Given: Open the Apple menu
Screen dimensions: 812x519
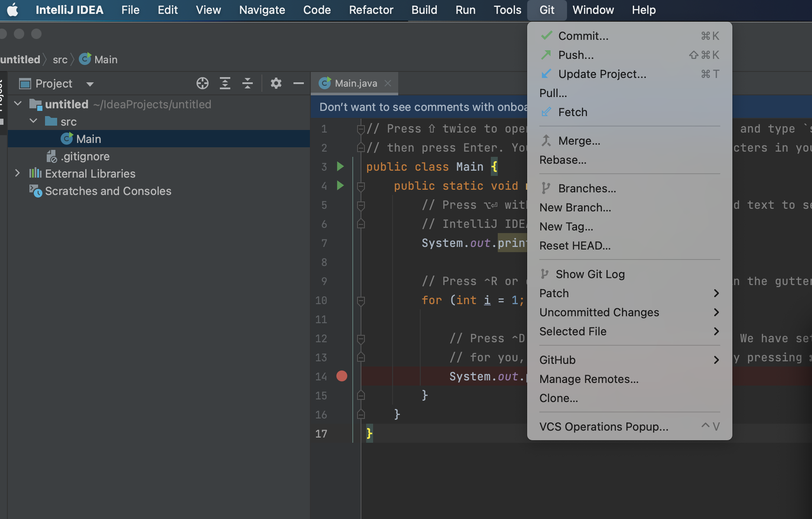Looking at the screenshot, I should [x=13, y=10].
